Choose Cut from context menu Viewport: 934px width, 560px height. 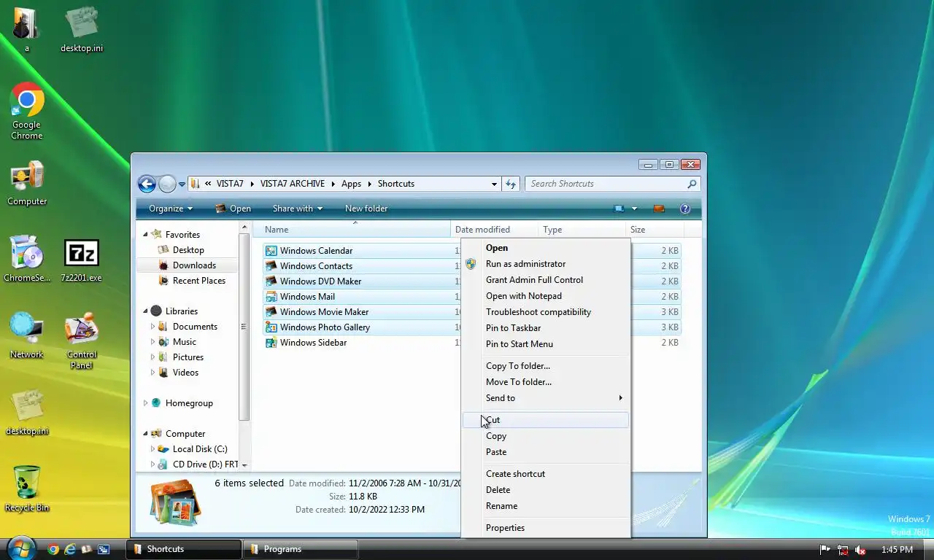coord(546,420)
